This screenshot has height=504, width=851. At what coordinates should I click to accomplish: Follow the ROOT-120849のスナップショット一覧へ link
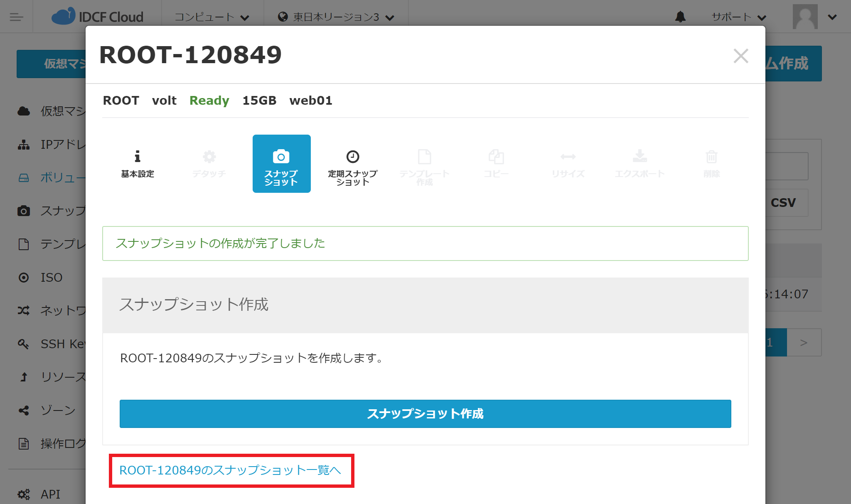[x=230, y=470]
